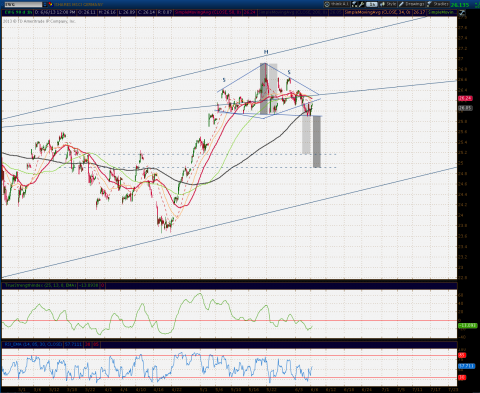Click the EWG 90 d 1h aggregation label
The image size is (480, 393).
18,12
